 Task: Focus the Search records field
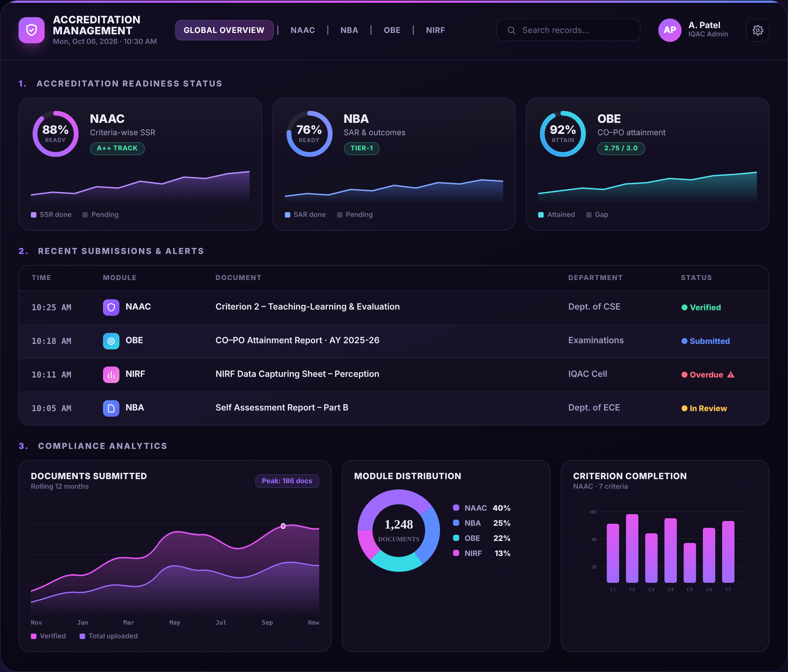[568, 30]
